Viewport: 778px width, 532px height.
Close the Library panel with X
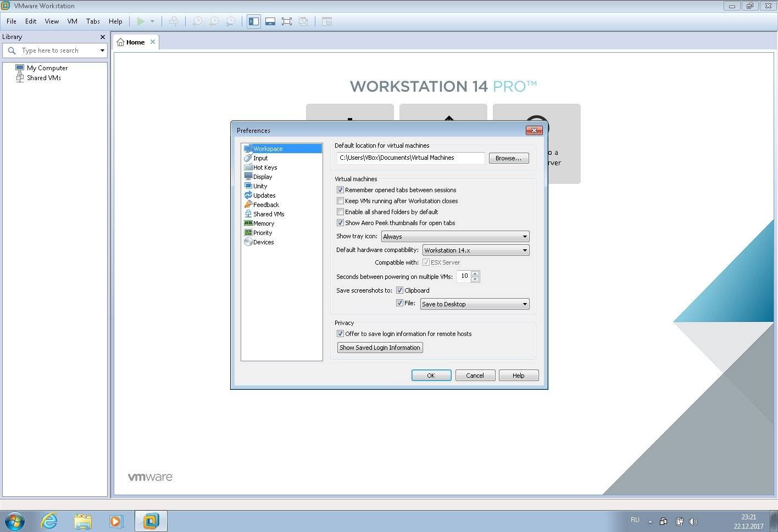[x=102, y=37]
